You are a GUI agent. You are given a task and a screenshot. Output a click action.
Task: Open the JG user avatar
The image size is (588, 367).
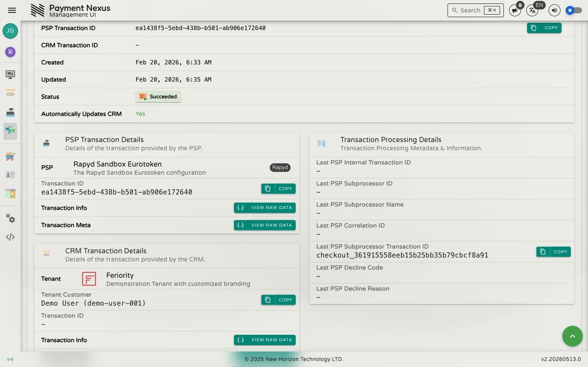click(x=10, y=31)
